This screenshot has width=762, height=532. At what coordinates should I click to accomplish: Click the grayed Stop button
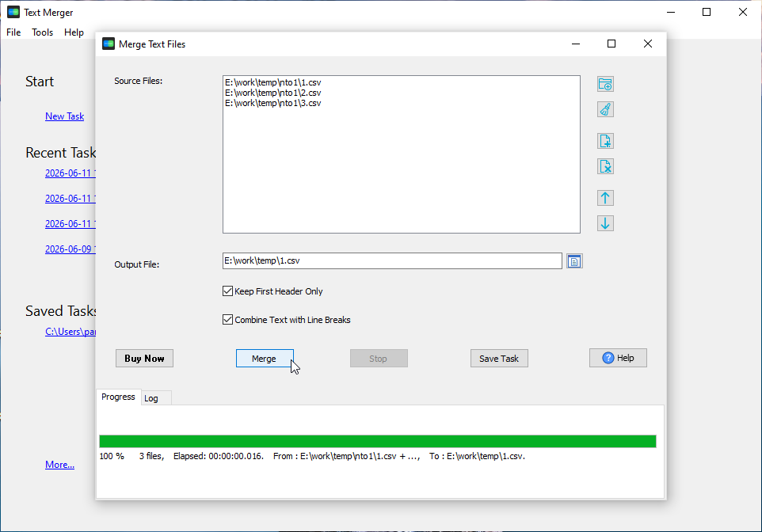point(379,358)
